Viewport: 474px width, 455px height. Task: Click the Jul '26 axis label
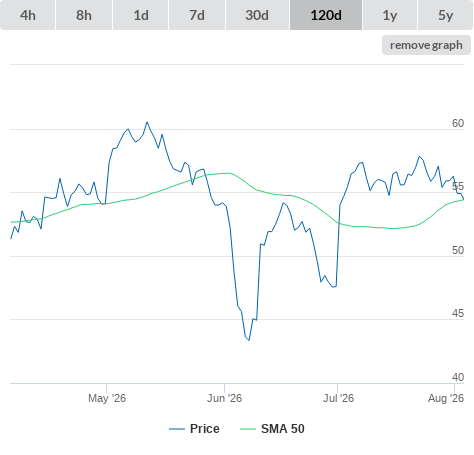tap(338, 398)
